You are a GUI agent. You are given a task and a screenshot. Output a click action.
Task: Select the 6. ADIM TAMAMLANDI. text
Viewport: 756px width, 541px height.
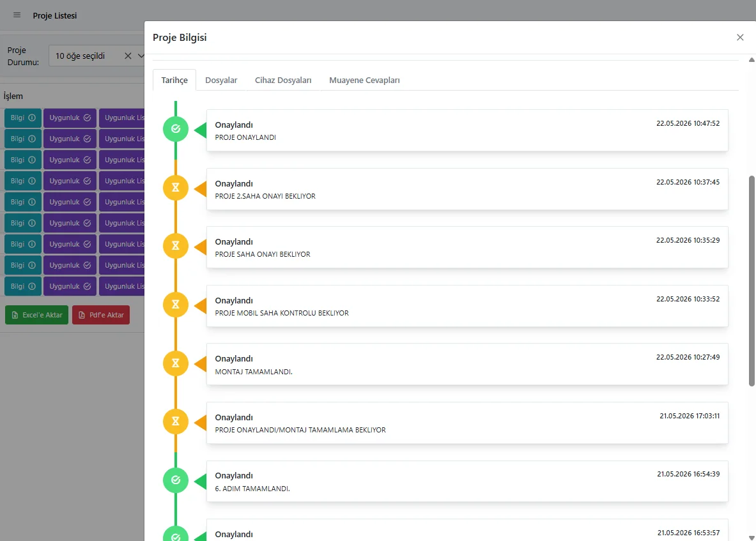252,489
